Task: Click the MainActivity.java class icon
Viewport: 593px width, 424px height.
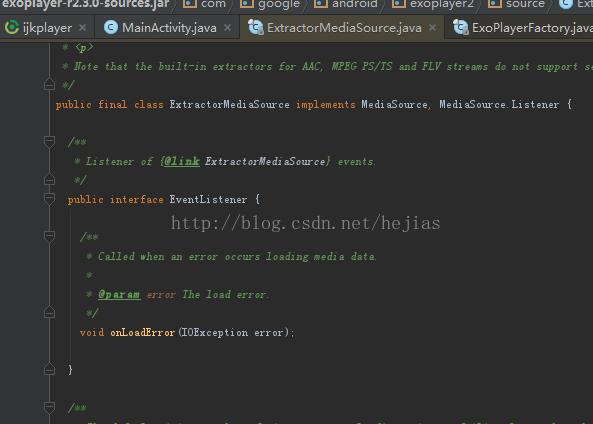Action: pyautogui.click(x=110, y=27)
